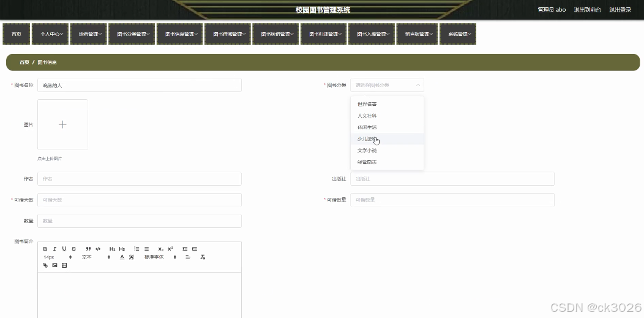Screen dimensions: 644x318
Task: Decrease indent in the editor
Action: pyautogui.click(x=185, y=249)
